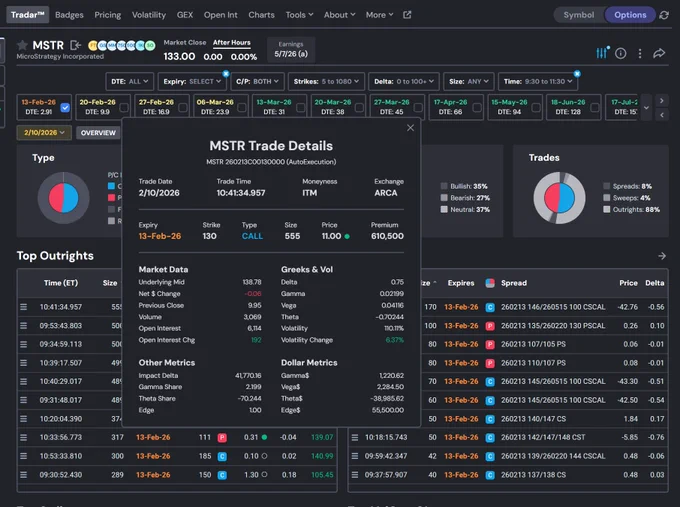This screenshot has height=507, width=680.
Task: Open the three-dot more menu
Action: [x=640, y=53]
